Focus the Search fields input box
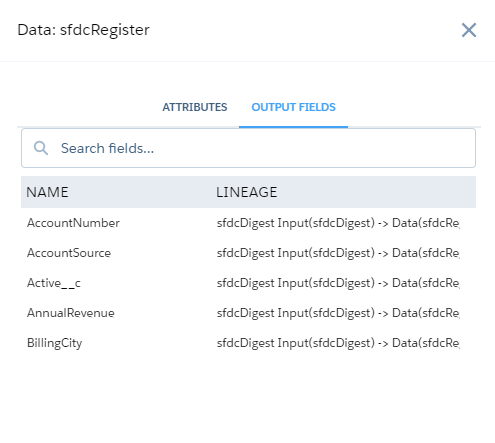The height and width of the screenshot is (443, 495). (x=248, y=148)
